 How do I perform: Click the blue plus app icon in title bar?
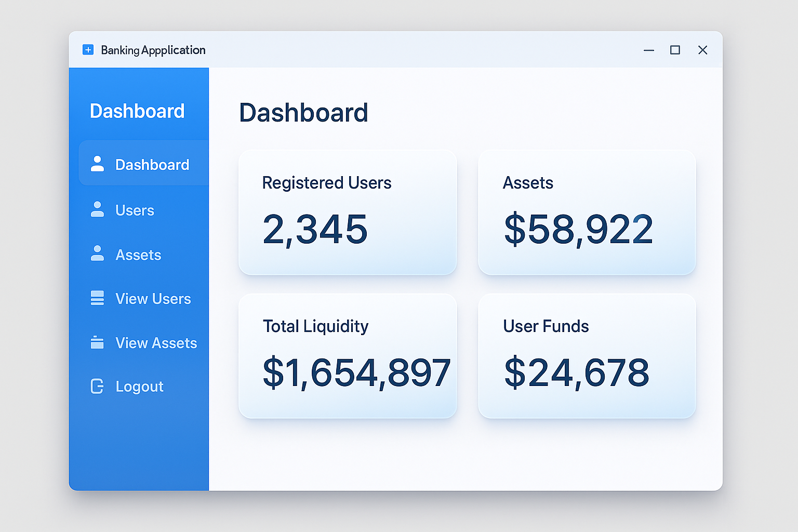pyautogui.click(x=88, y=50)
